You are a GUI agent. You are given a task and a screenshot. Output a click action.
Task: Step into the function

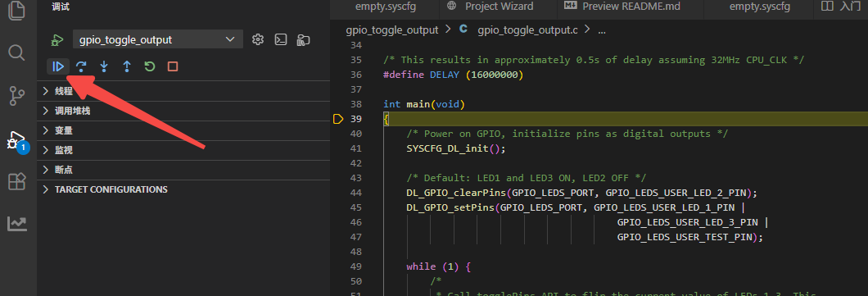[x=104, y=66]
